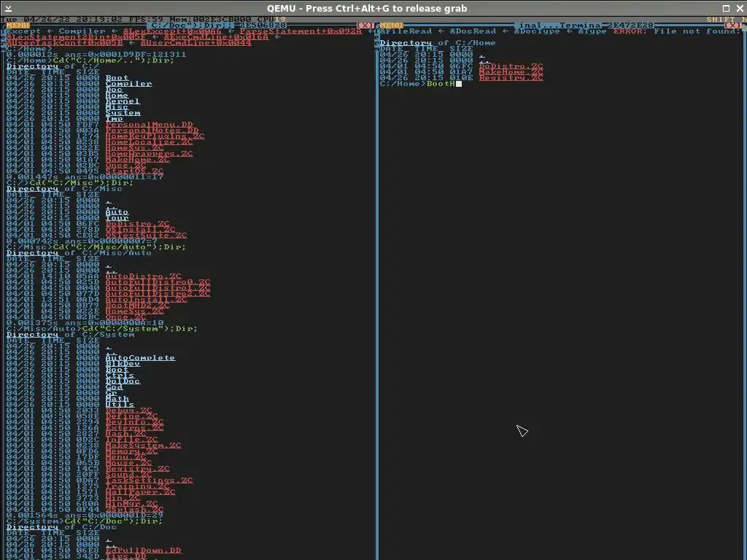Open WallPaper.ZC file link
The image size is (747, 560).
pos(140,492)
